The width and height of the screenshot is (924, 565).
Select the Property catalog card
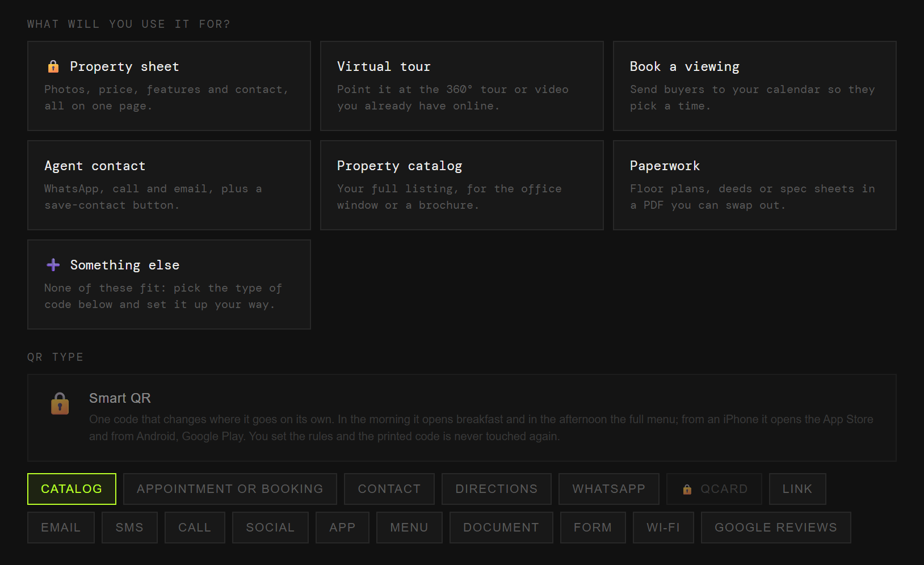tap(462, 185)
